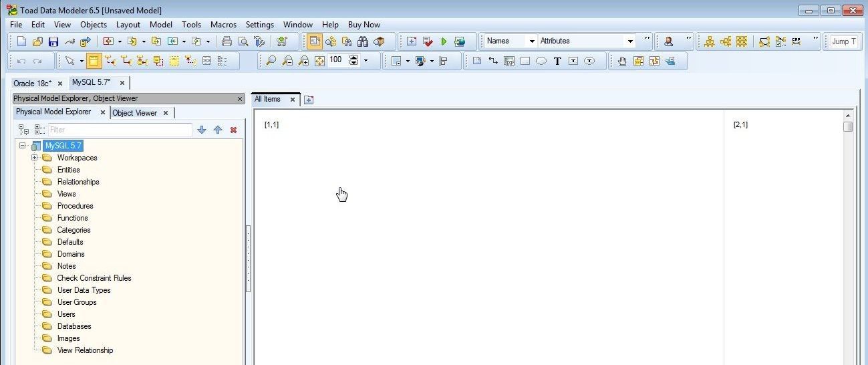Open the Objects menu
The width and height of the screenshot is (868, 365).
click(94, 25)
